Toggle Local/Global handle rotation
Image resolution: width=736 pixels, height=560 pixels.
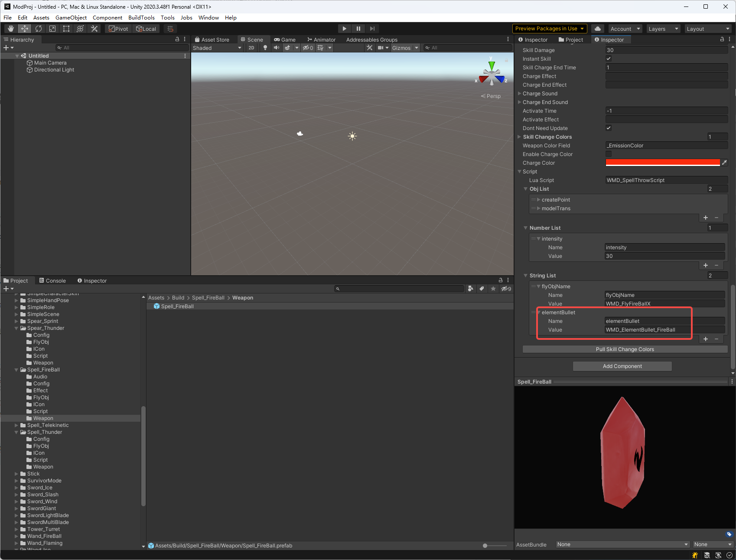(x=146, y=29)
